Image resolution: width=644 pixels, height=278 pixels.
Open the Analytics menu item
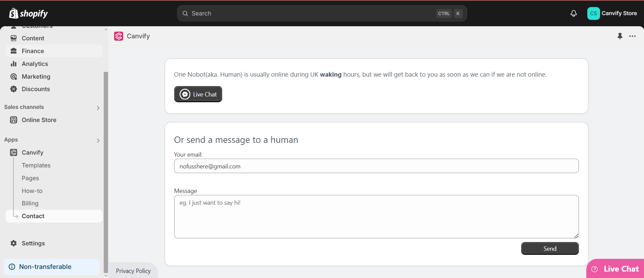click(54, 64)
